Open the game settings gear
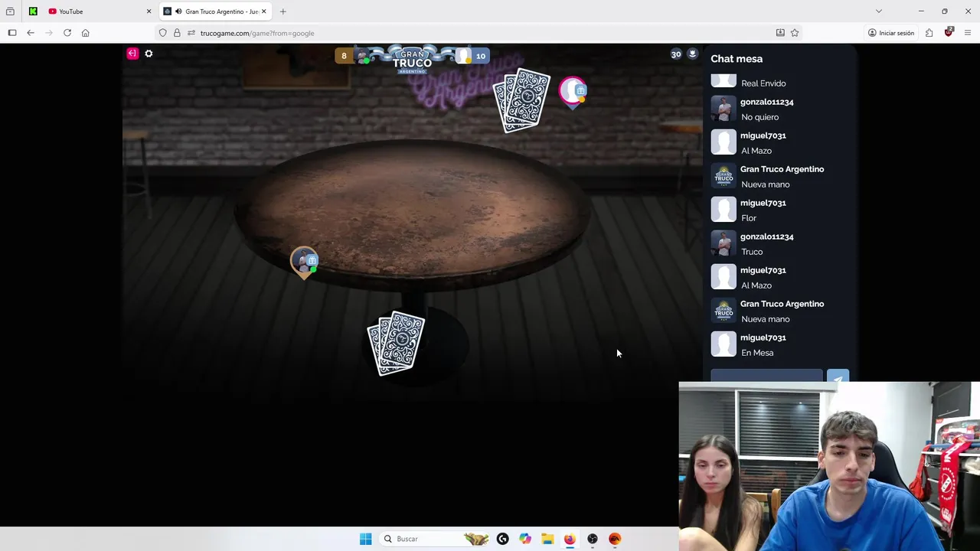 [149, 54]
